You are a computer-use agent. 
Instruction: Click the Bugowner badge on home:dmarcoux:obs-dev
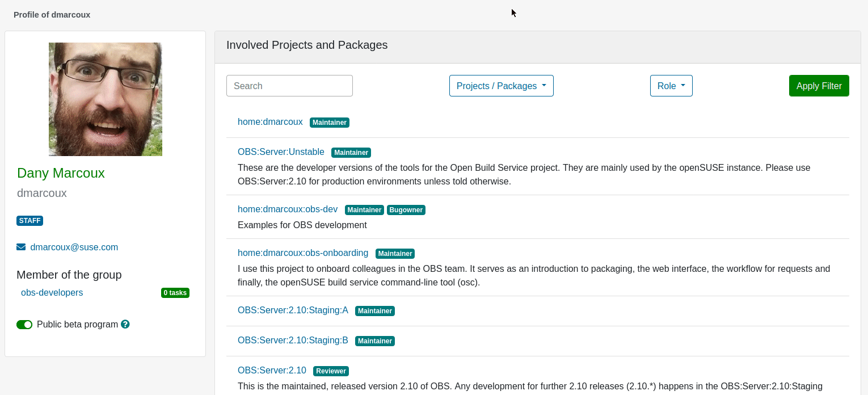(x=406, y=209)
